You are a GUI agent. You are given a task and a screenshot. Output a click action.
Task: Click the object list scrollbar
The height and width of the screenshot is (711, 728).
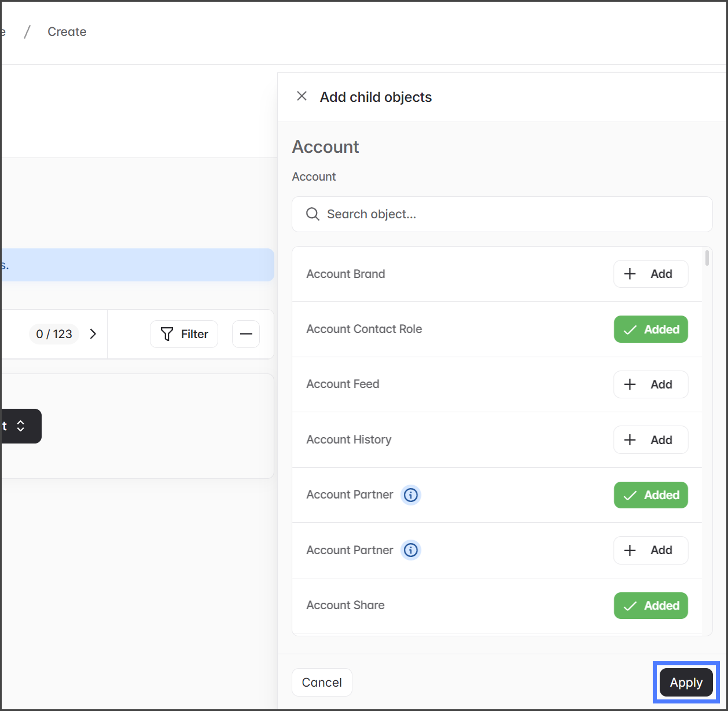[707, 258]
